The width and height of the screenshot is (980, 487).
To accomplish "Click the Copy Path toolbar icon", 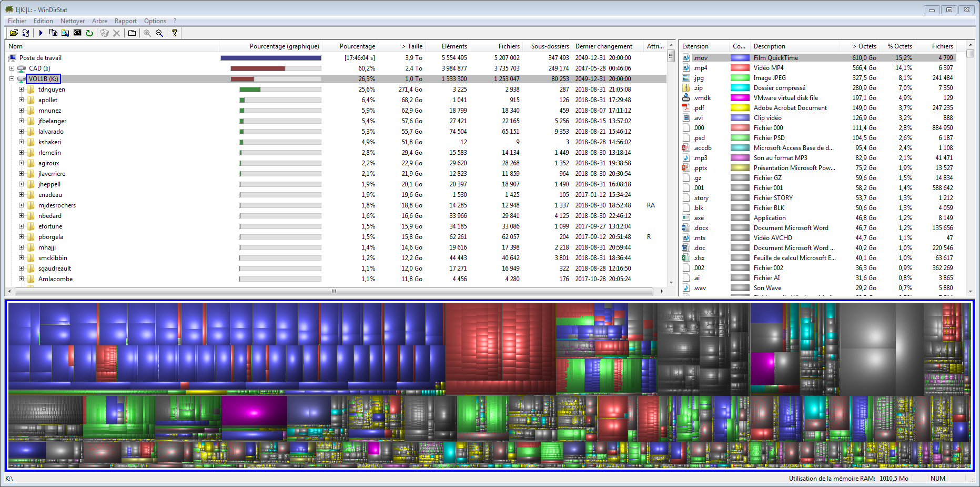I will coord(53,33).
